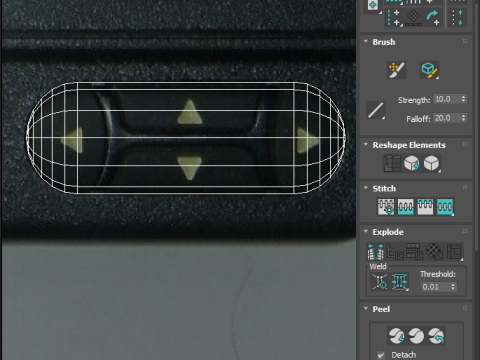The image size is (480, 360).
Task: Click Flatten by Polygon Angle icon
Action: pyautogui.click(x=395, y=251)
